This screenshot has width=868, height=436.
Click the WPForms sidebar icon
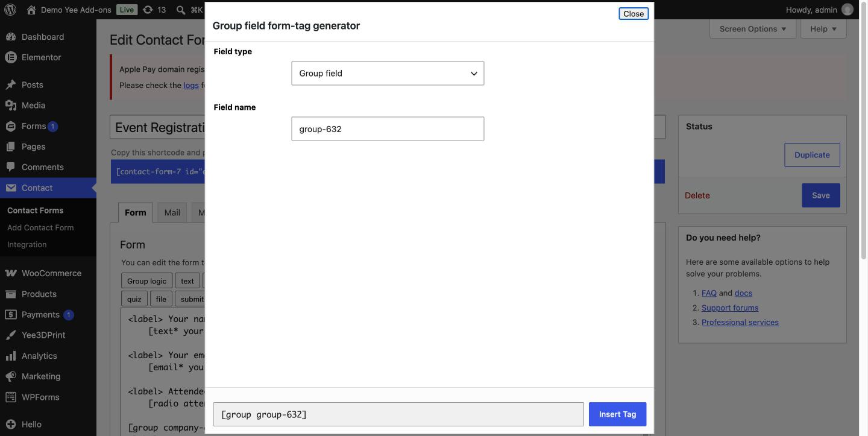10,397
